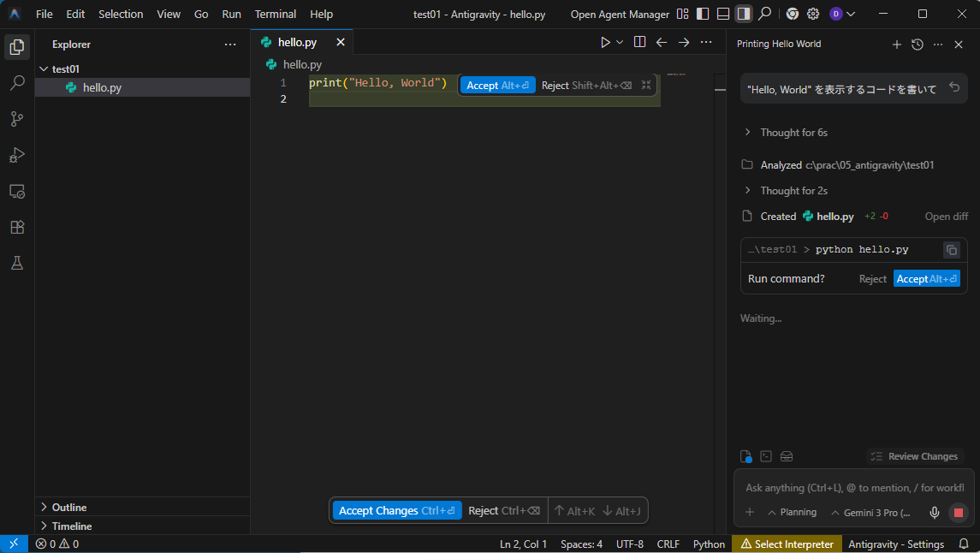Collapse the inline diff widget icon

click(x=646, y=85)
